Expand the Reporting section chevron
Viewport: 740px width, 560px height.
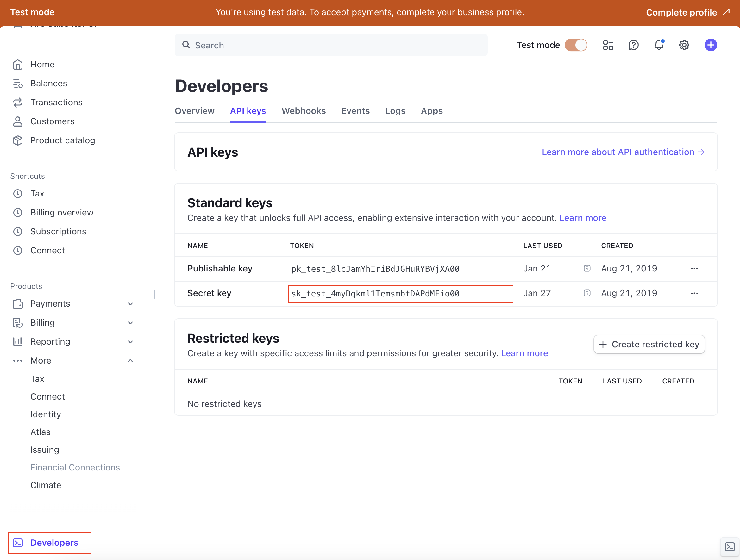point(130,342)
